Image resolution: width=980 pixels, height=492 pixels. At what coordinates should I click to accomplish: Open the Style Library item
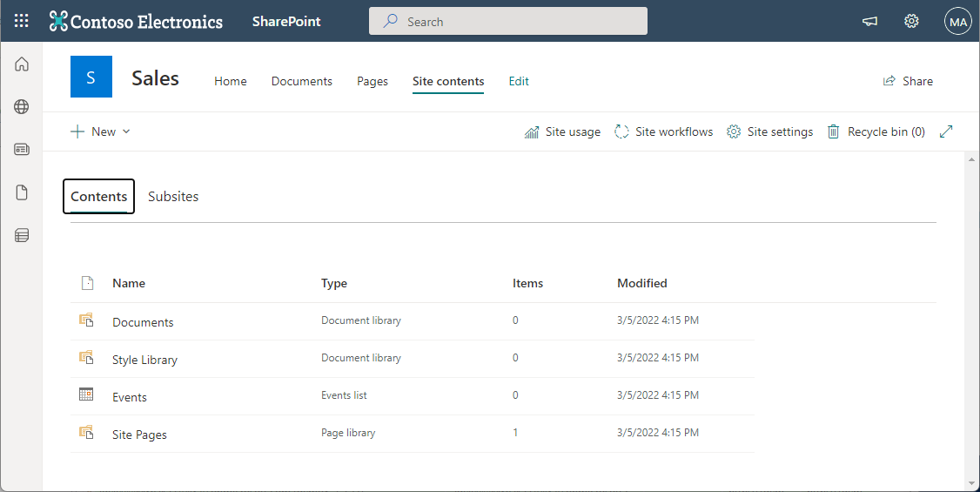pyautogui.click(x=144, y=360)
